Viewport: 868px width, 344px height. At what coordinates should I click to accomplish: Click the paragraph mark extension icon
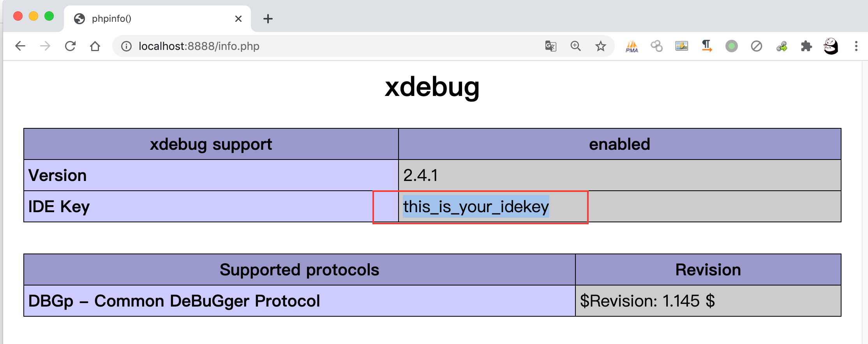(706, 46)
